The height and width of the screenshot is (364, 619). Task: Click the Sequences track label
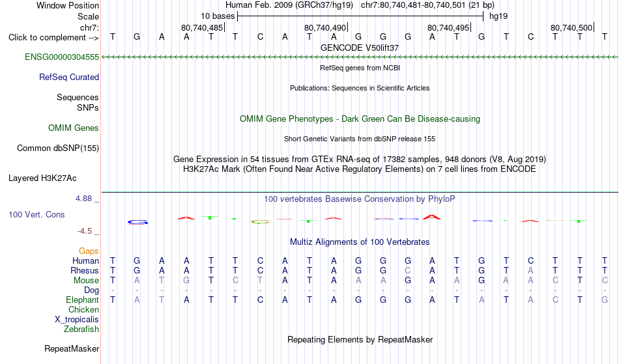click(x=78, y=98)
